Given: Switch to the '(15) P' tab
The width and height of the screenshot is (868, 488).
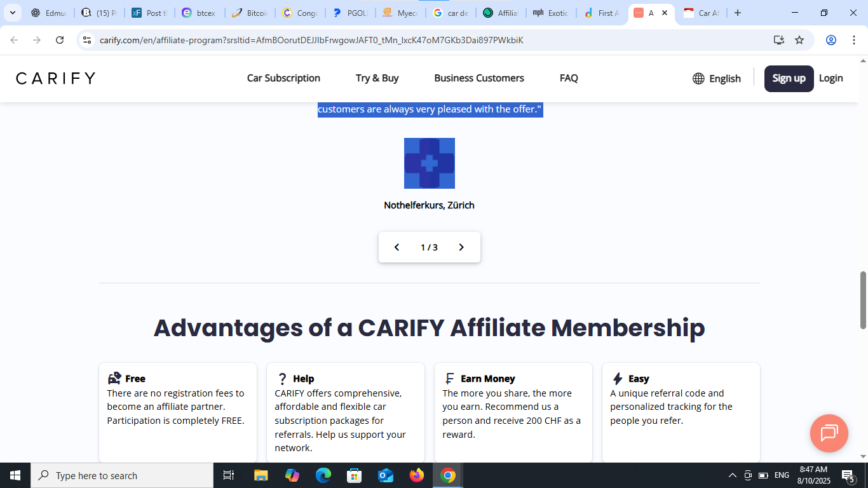Looking at the screenshot, I should tap(99, 13).
